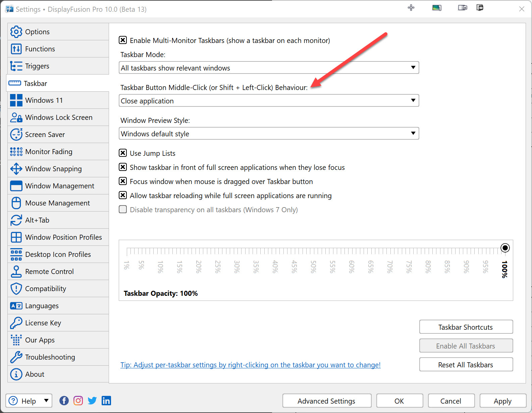
Task: Uncheck the Use Jump Lists checkbox
Action: pyautogui.click(x=123, y=153)
